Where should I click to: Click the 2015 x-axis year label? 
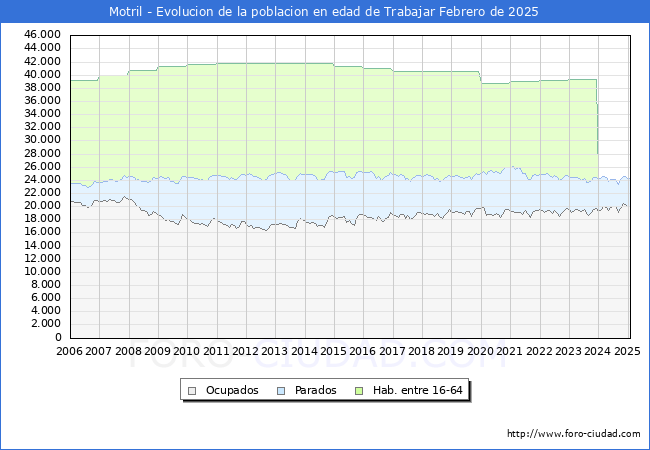(x=334, y=351)
